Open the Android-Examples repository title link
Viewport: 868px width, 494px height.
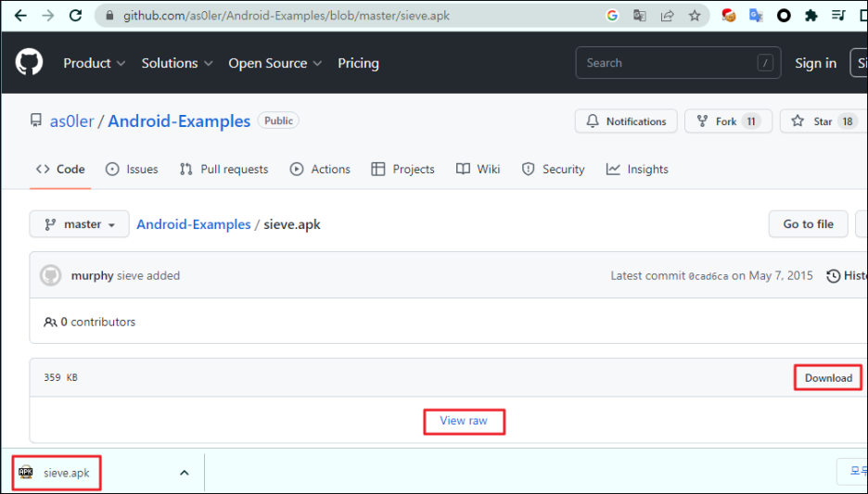pos(179,121)
